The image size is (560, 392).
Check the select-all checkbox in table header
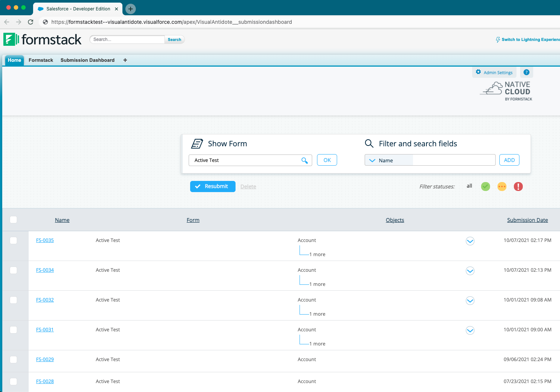coord(13,220)
